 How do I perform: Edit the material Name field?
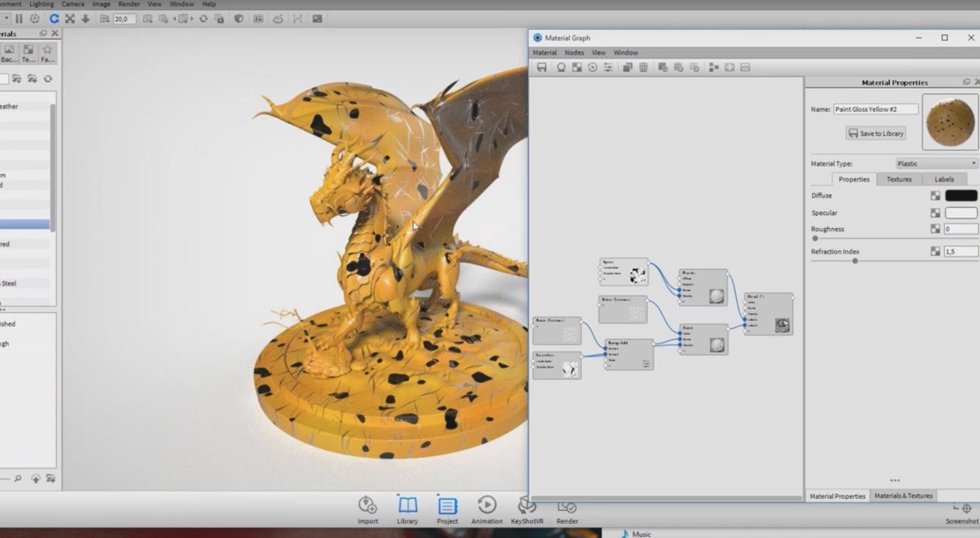(876, 109)
